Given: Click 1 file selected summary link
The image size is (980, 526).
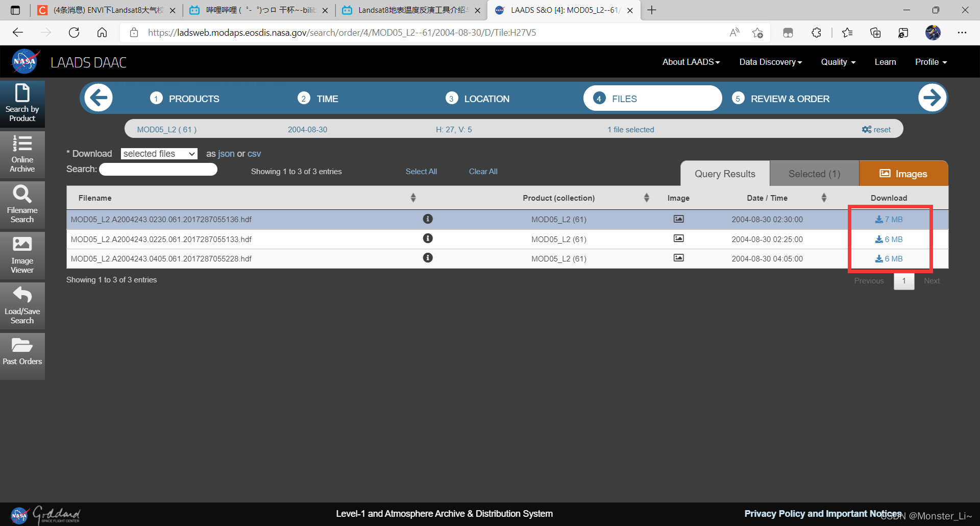Looking at the screenshot, I should pyautogui.click(x=630, y=130).
